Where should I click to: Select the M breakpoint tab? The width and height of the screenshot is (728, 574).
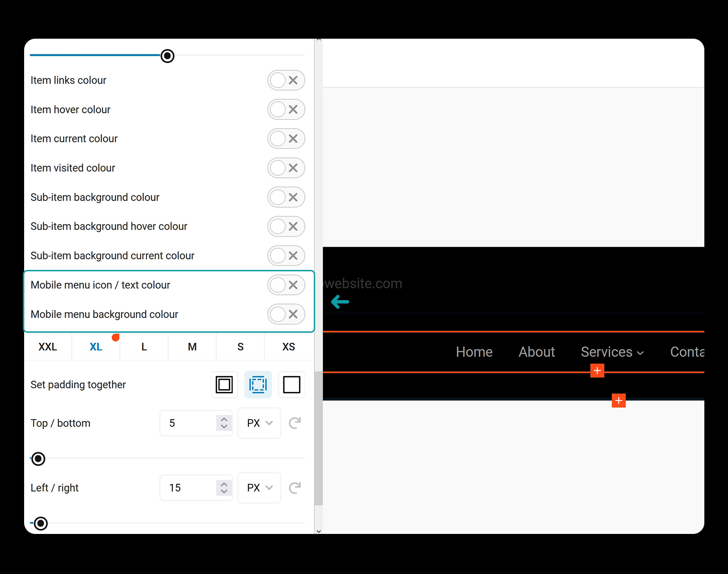coord(192,347)
